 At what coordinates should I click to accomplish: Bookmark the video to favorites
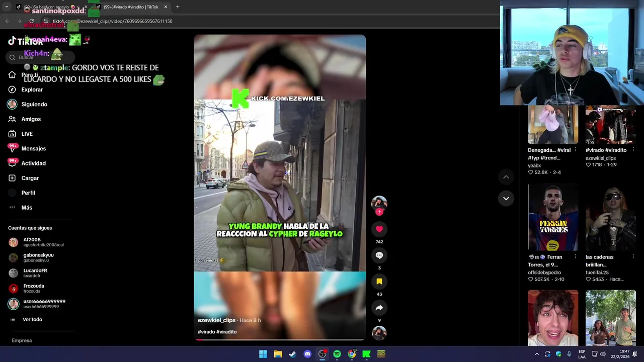[x=379, y=282]
